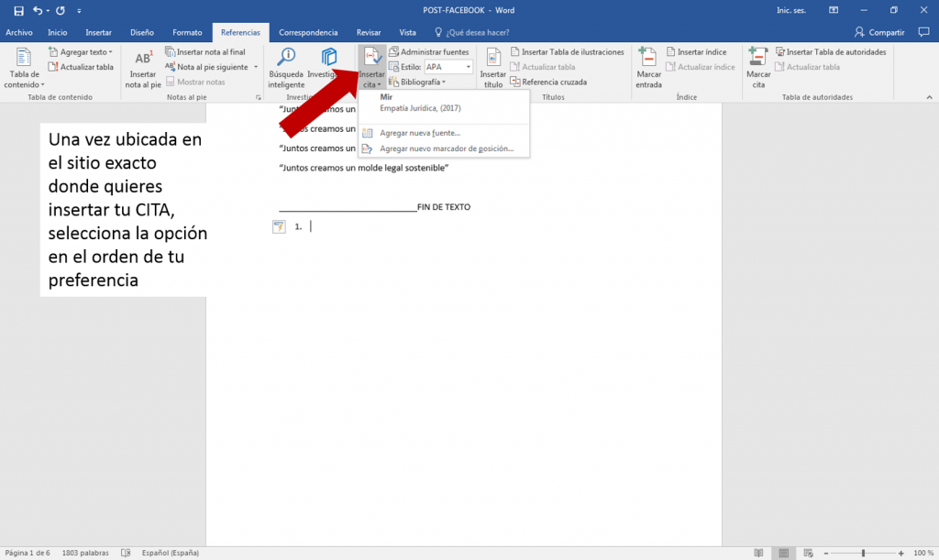Open Administrar fuentes
This screenshot has width=939, height=560.
(x=429, y=52)
